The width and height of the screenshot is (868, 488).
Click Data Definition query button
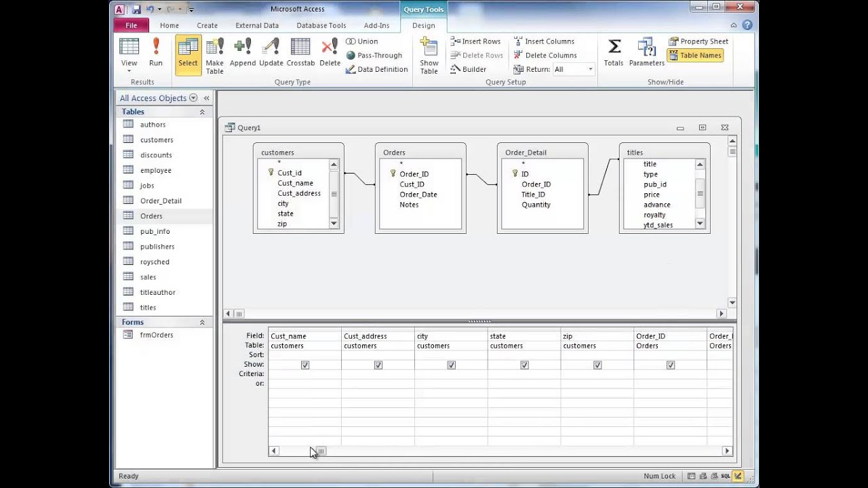pyautogui.click(x=376, y=69)
